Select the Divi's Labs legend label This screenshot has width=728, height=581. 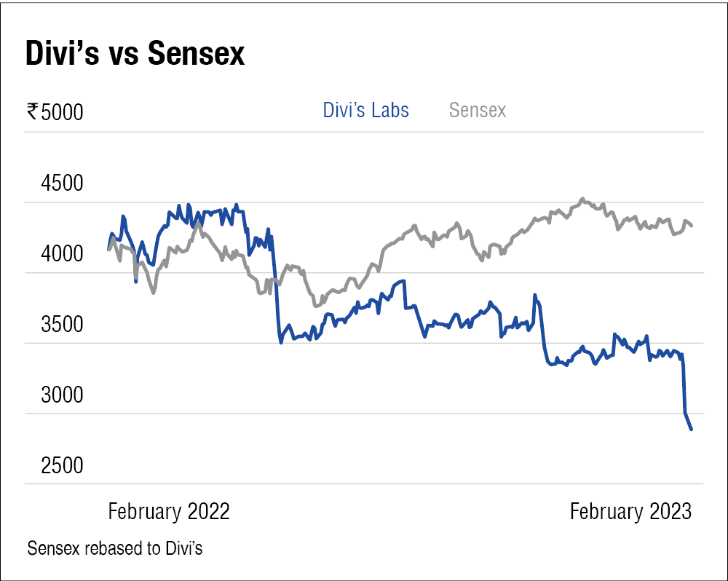pos(366,111)
